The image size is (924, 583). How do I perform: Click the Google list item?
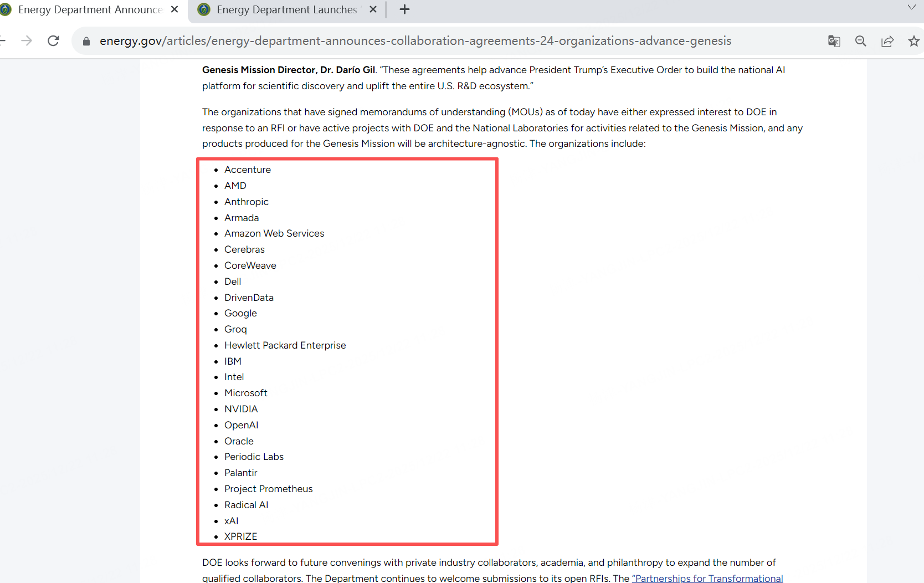[240, 313]
